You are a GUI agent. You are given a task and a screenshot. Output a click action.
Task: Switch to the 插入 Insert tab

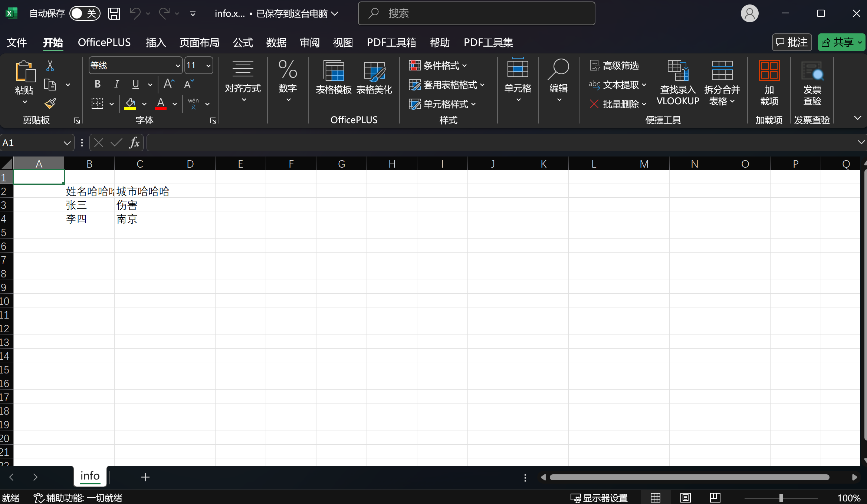[156, 43]
